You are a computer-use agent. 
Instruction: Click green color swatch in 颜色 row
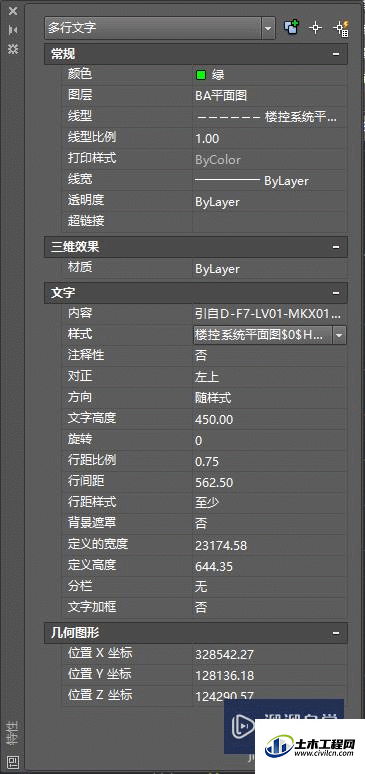coord(201,75)
